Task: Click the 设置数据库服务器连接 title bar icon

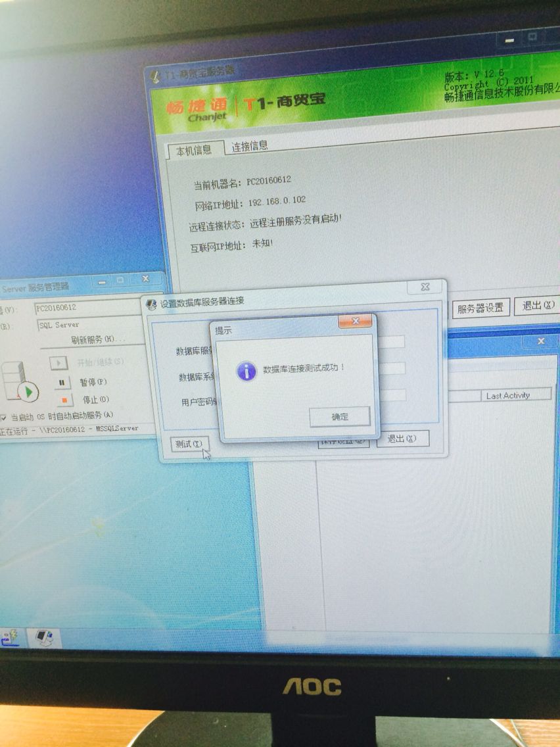Action: coord(151,304)
